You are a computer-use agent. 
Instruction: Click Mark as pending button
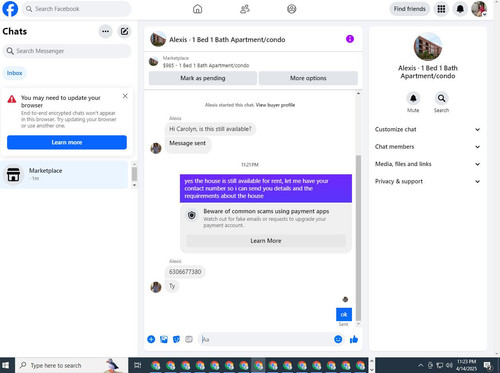pyautogui.click(x=203, y=78)
